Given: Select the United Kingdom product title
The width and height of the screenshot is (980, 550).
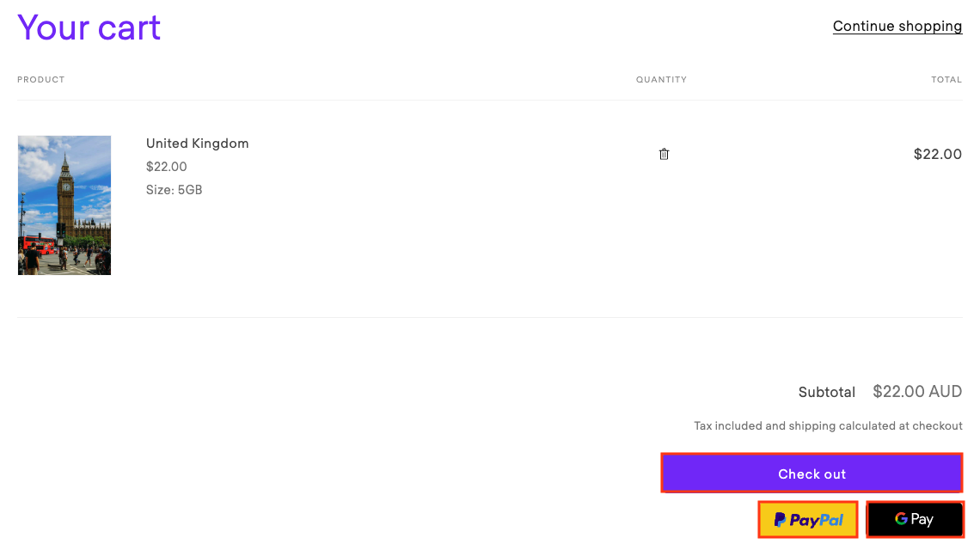Looking at the screenshot, I should pos(197,143).
